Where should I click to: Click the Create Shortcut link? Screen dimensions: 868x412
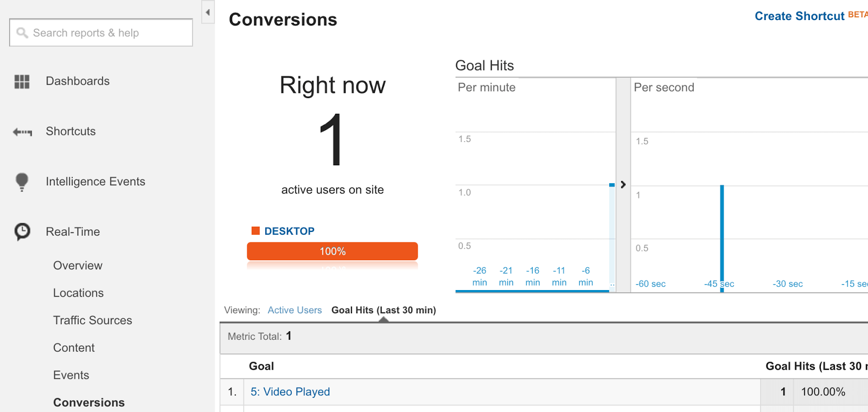799,16
